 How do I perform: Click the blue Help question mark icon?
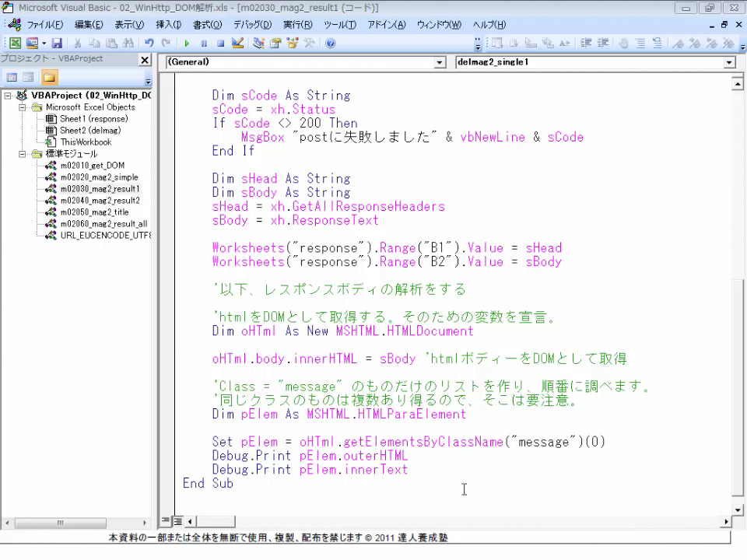pos(330,44)
